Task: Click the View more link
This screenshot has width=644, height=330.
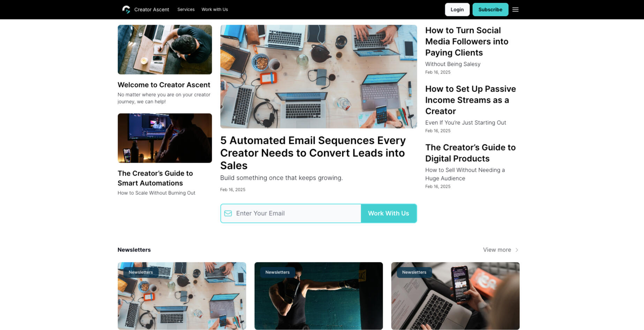Action: [x=497, y=250]
